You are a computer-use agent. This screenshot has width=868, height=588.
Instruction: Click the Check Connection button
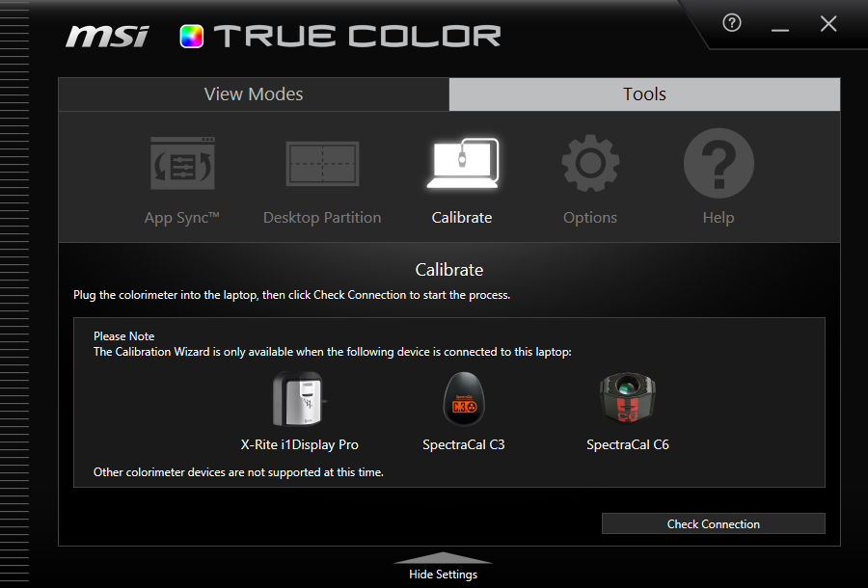(x=713, y=523)
